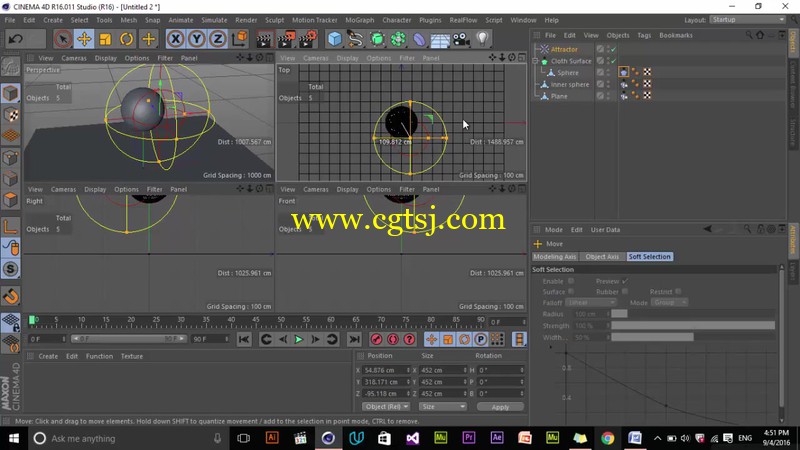Screen dimensions: 800x450
Task: Toggle the Z axis lock
Action: (x=218, y=39)
